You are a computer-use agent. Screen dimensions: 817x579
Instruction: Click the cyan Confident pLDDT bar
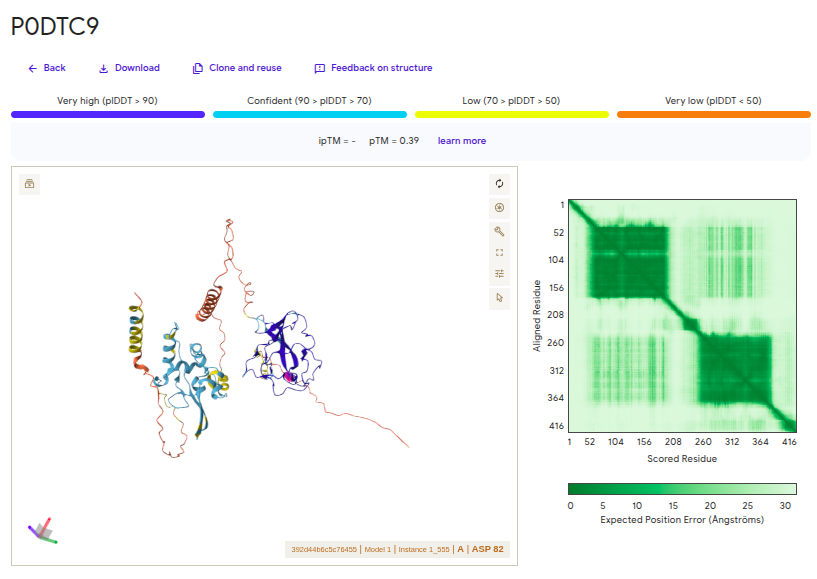[309, 115]
